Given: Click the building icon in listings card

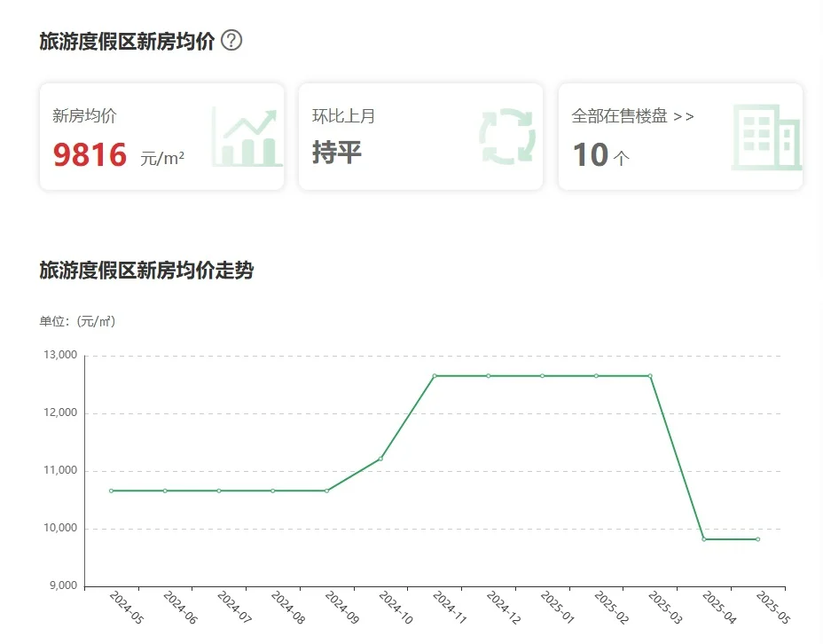Looking at the screenshot, I should (766, 137).
